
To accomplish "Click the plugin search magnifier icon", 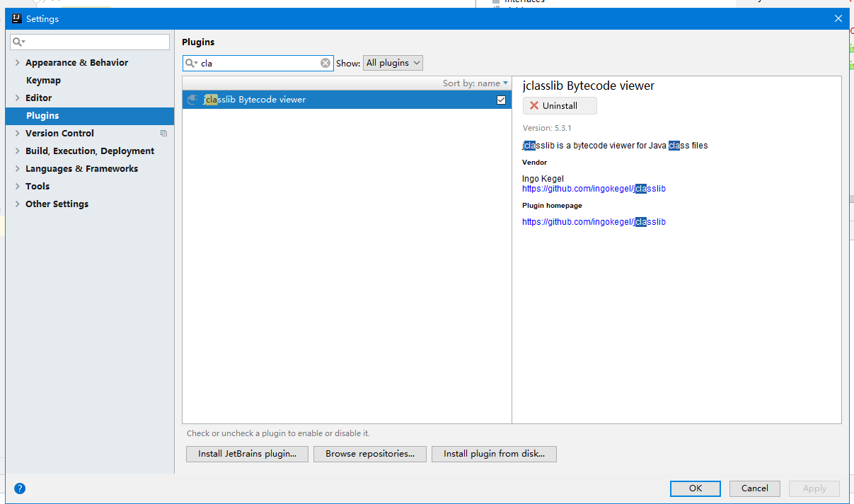I will (x=191, y=63).
